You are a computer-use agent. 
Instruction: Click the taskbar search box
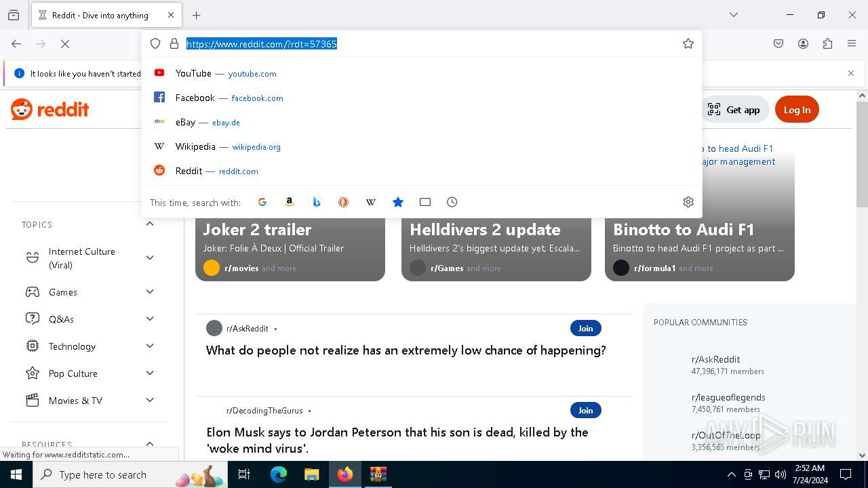(131, 474)
